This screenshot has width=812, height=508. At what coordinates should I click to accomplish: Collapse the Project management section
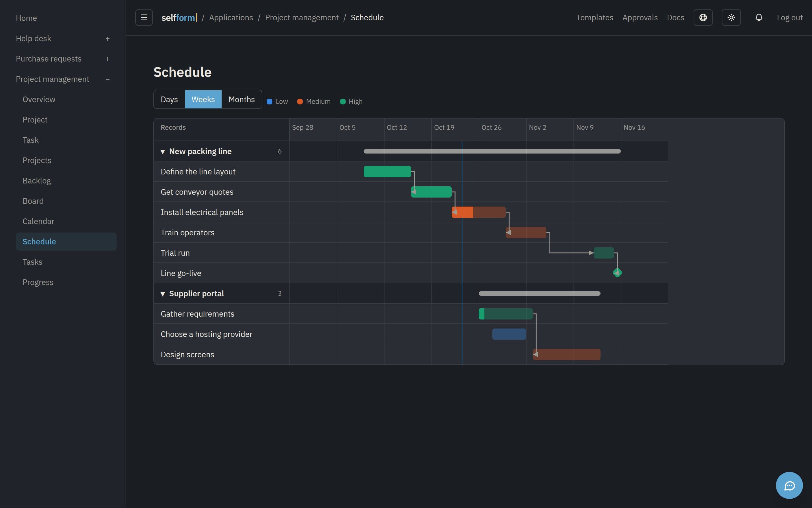[x=107, y=79]
